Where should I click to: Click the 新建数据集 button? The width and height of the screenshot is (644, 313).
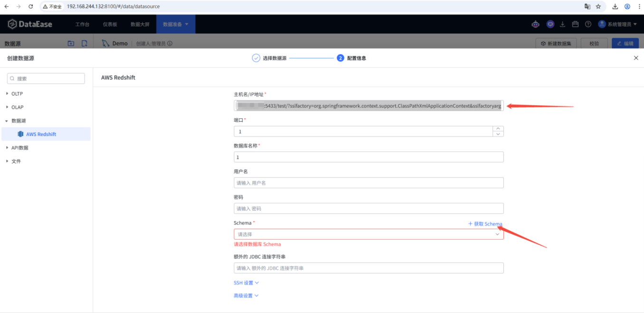pos(556,43)
